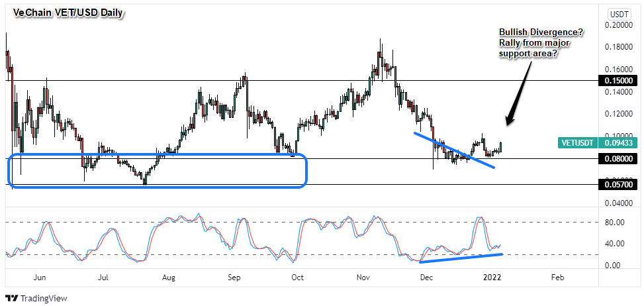Click the Aug date label
This screenshot has height=306, width=644.
click(168, 278)
